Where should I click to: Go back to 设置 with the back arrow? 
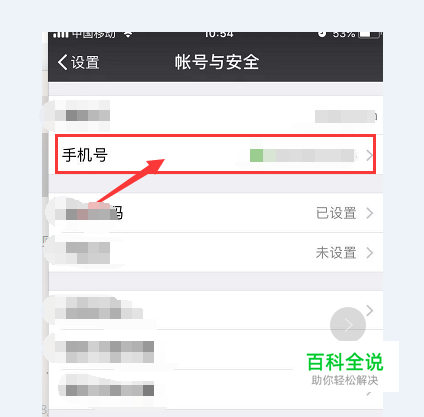(62, 62)
